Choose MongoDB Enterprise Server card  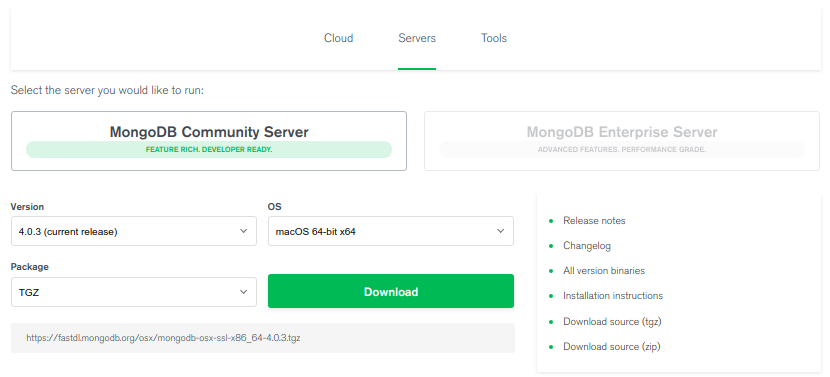coord(622,141)
